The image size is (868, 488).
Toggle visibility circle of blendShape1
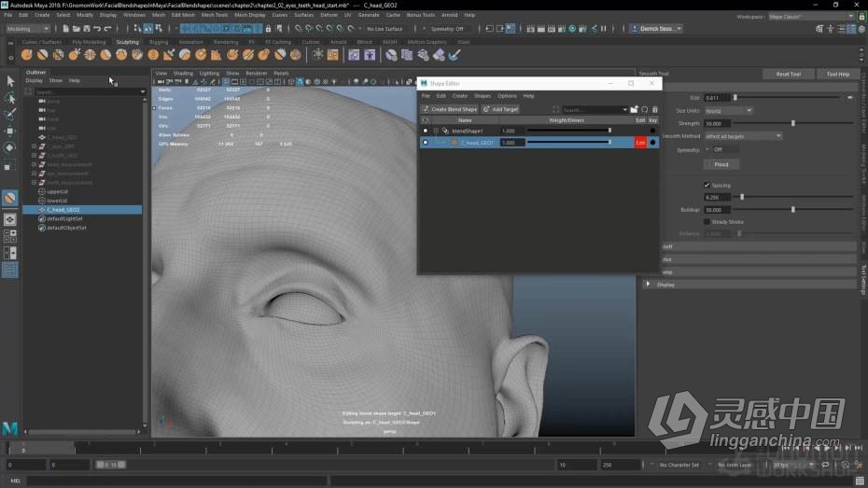(x=426, y=132)
